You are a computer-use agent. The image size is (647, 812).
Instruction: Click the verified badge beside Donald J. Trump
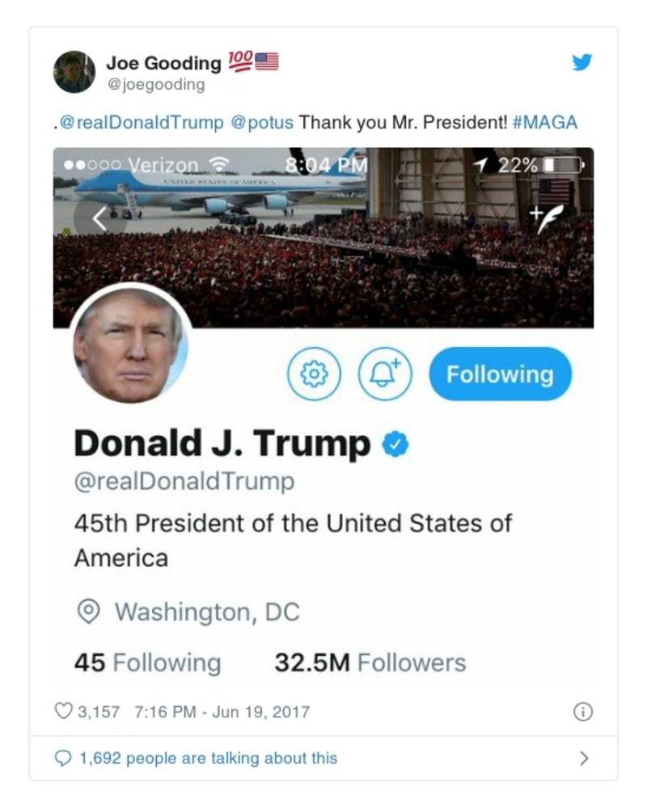coord(395,442)
